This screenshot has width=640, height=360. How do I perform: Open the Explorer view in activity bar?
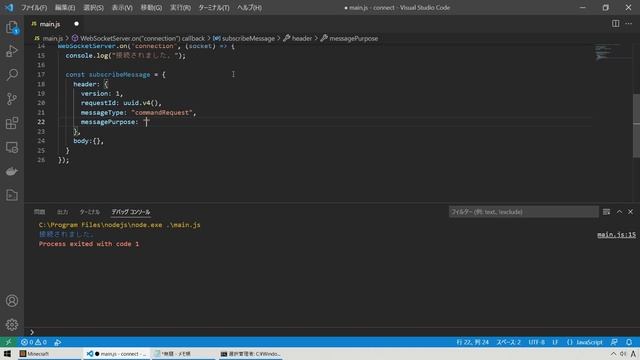click(12, 27)
